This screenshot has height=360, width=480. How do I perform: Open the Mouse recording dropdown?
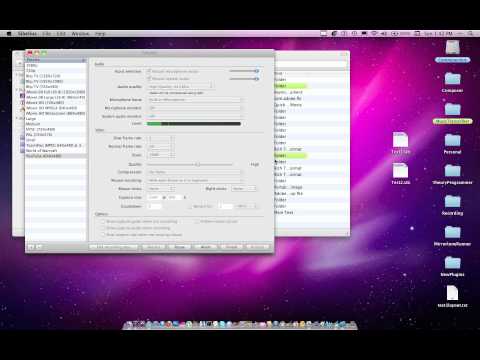(x=194, y=180)
